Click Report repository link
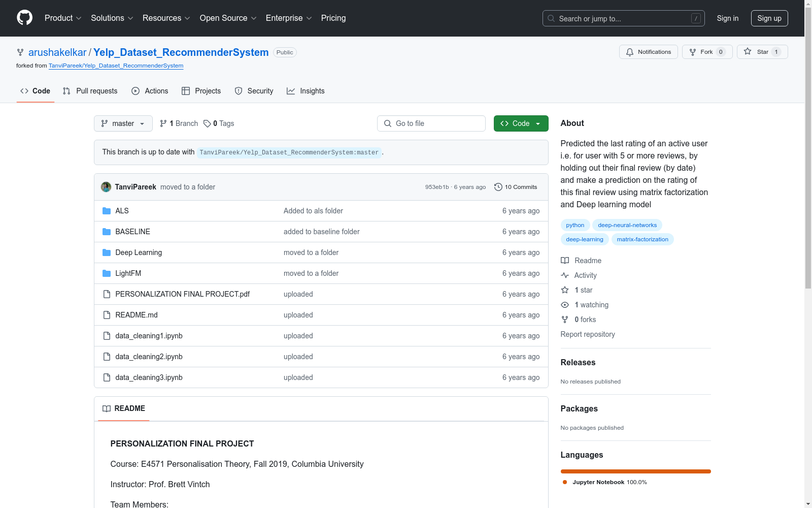The image size is (812, 508). coord(588,334)
